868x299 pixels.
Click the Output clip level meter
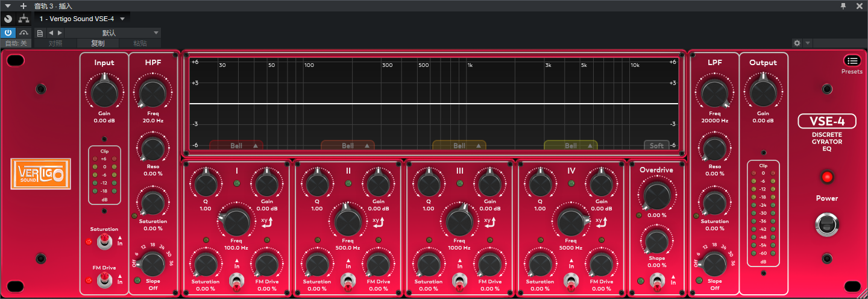(x=763, y=213)
